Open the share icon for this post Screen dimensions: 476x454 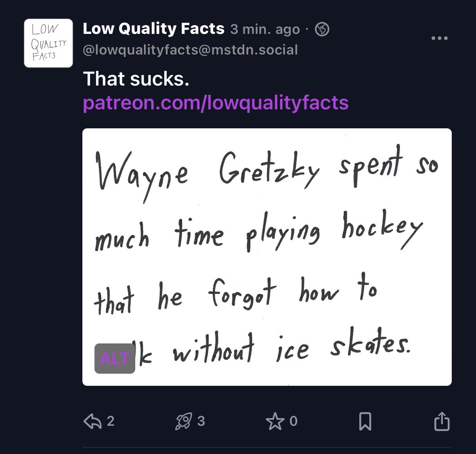[442, 422]
